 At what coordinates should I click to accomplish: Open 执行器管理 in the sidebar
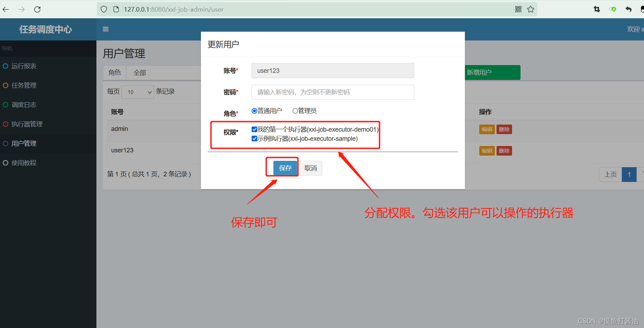48,124
